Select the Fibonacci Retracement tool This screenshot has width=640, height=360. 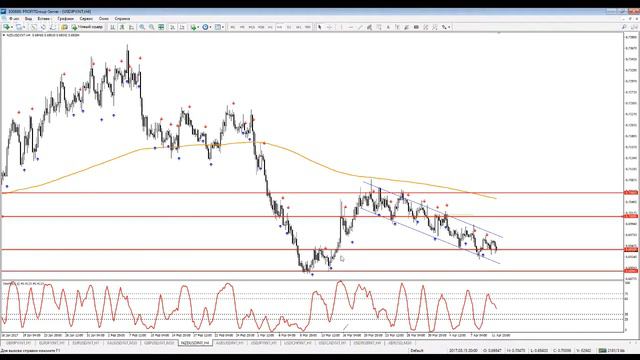coord(379,27)
